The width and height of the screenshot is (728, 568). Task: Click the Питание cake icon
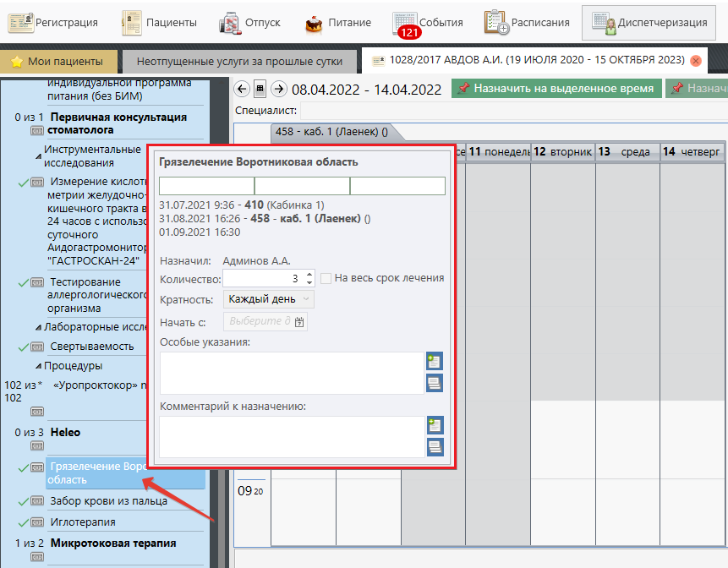point(315,23)
